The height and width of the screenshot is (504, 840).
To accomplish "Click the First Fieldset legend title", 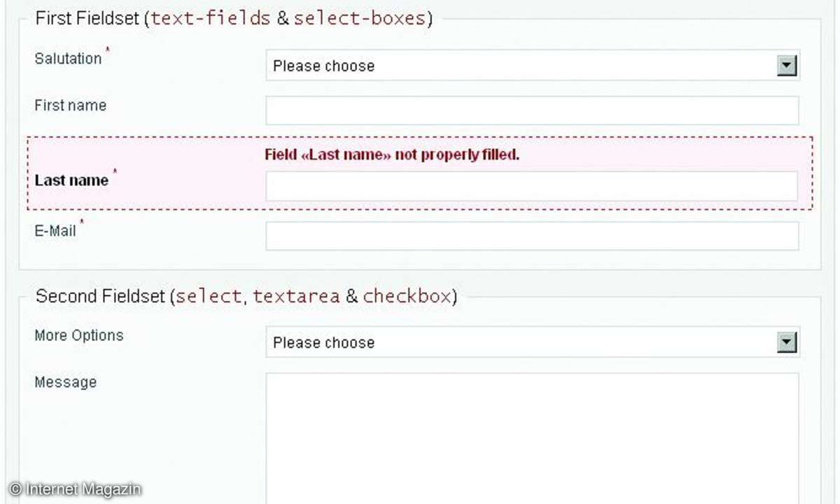I will [x=234, y=18].
